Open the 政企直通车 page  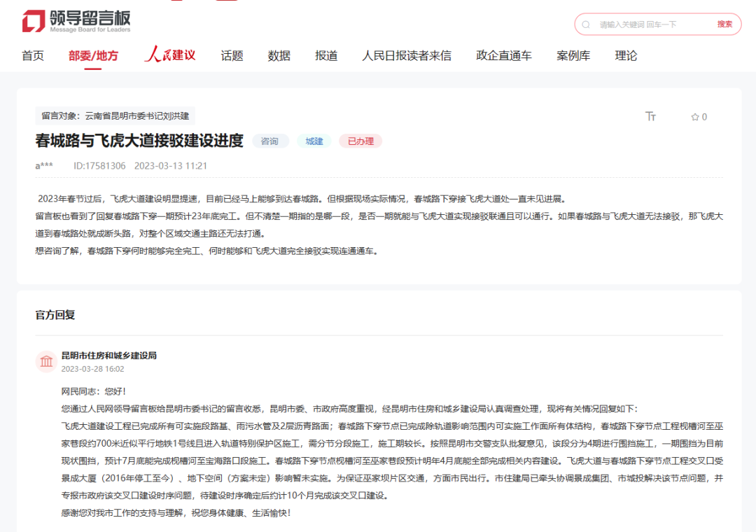[504, 55]
